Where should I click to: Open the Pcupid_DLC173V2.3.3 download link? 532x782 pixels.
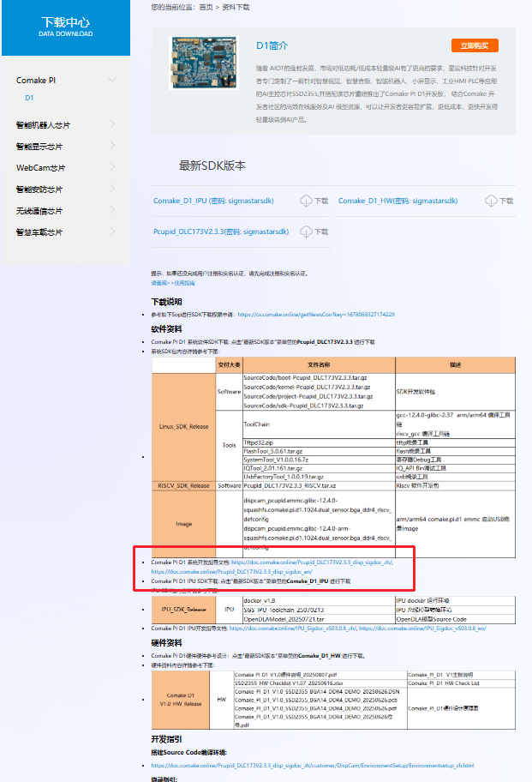coord(221,232)
